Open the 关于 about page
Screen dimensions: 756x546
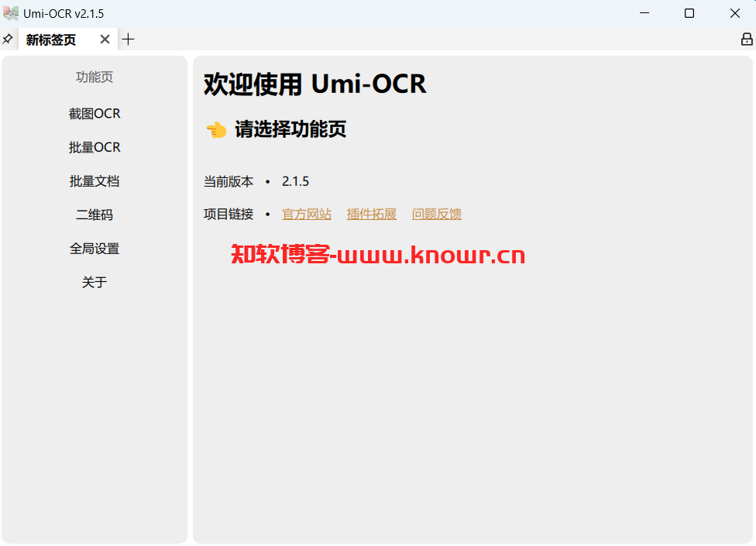click(x=94, y=283)
